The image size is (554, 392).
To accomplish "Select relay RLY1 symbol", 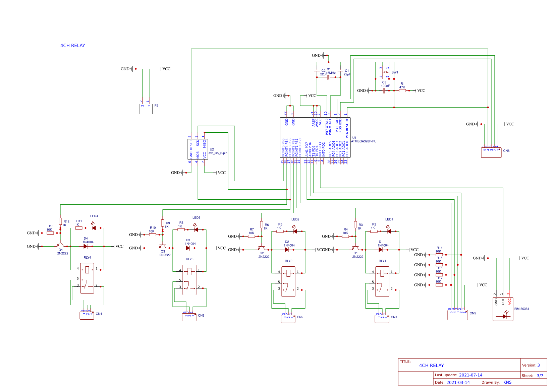I will pos(382,281).
